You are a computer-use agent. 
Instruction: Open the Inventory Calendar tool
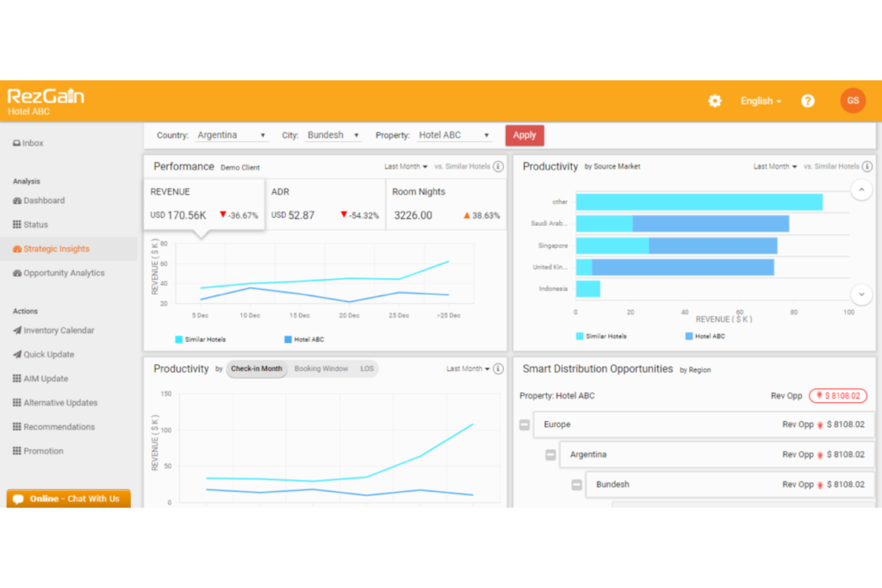pyautogui.click(x=58, y=330)
